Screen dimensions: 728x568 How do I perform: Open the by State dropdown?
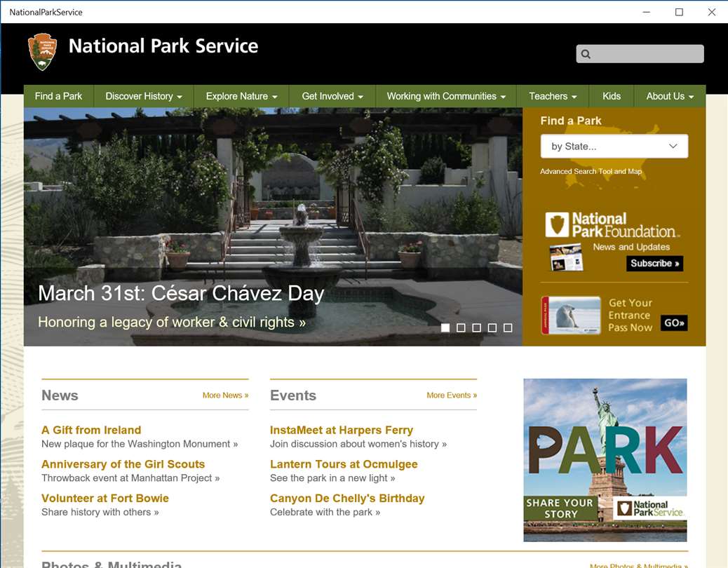pos(614,146)
